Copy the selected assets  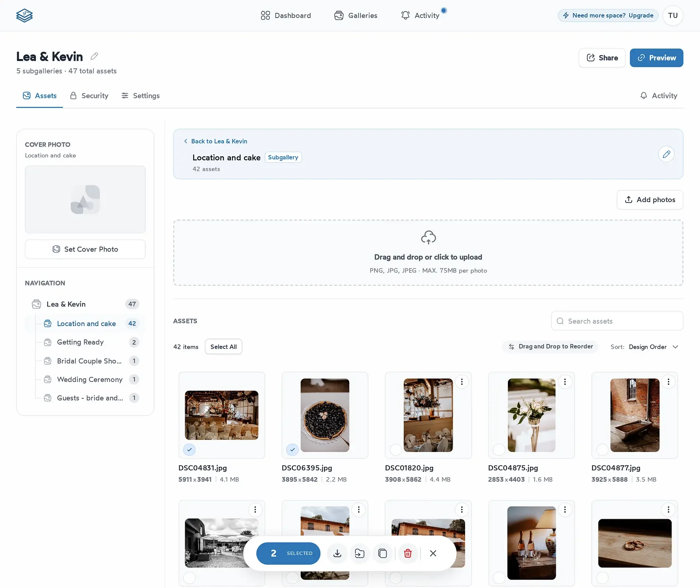(x=383, y=553)
